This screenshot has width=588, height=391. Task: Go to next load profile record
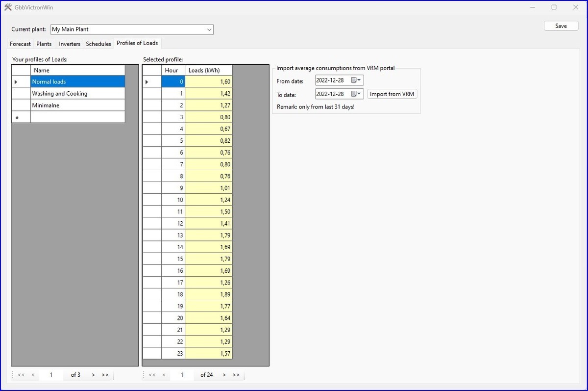tap(93, 375)
